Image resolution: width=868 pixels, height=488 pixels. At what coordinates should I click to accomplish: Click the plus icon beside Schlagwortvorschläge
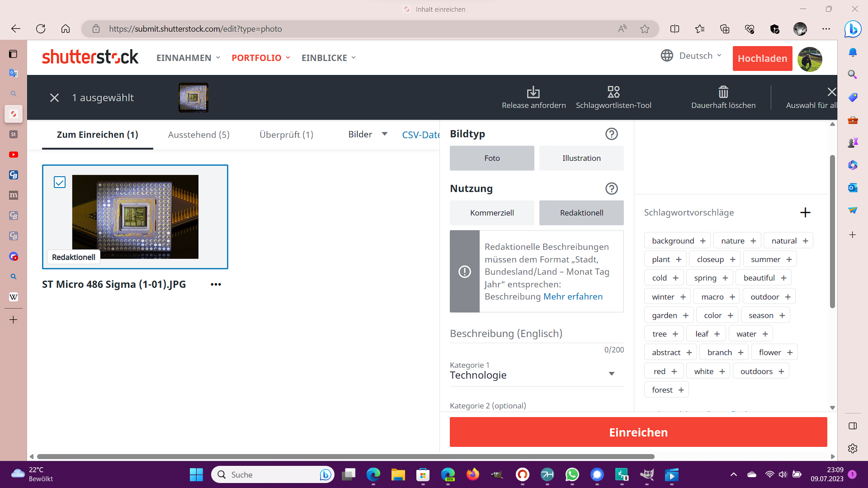[805, 212]
